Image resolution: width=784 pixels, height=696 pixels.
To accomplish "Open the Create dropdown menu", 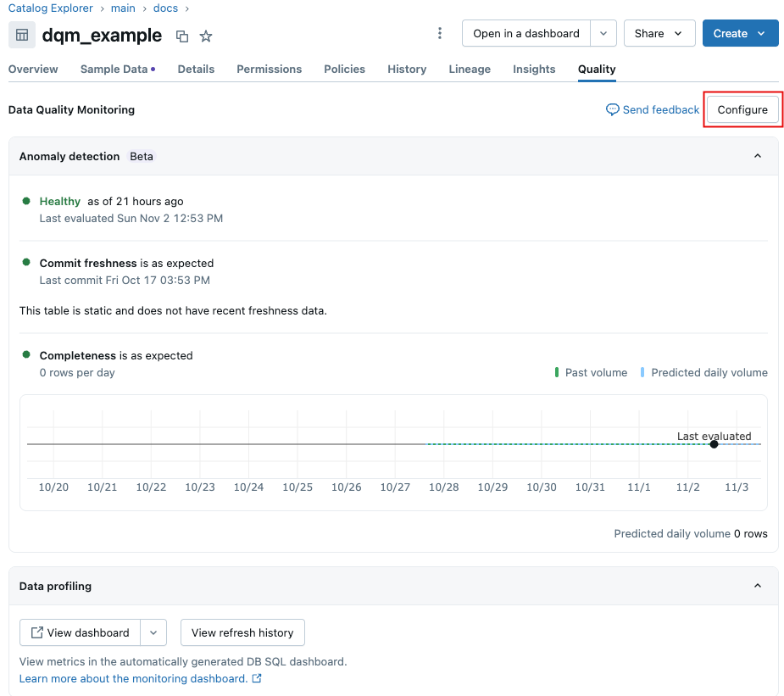I will click(740, 33).
